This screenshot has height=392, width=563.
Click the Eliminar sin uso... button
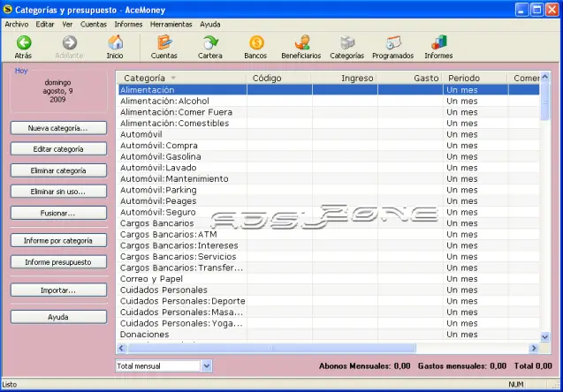coord(58,192)
